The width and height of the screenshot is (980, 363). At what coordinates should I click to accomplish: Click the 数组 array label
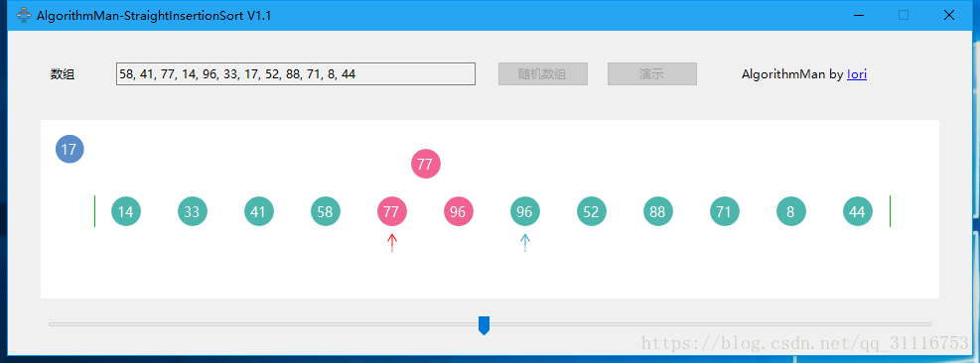coord(63,74)
